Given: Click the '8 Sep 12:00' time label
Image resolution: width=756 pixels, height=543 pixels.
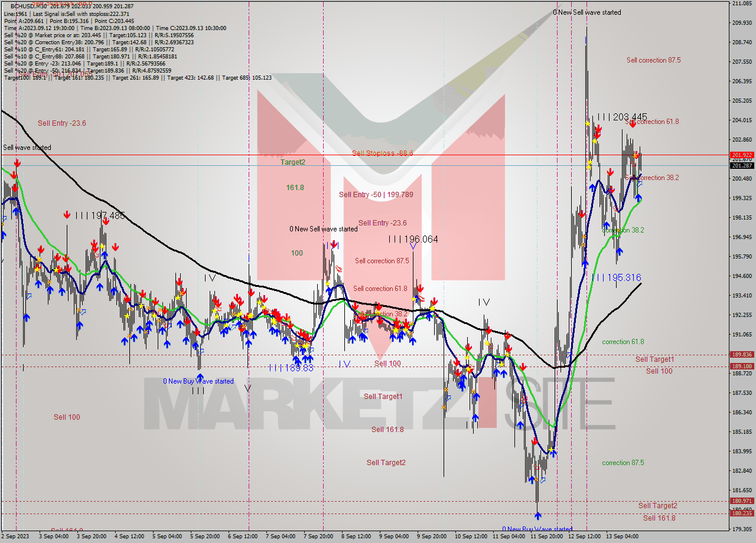Looking at the screenshot, I should 356,537.
